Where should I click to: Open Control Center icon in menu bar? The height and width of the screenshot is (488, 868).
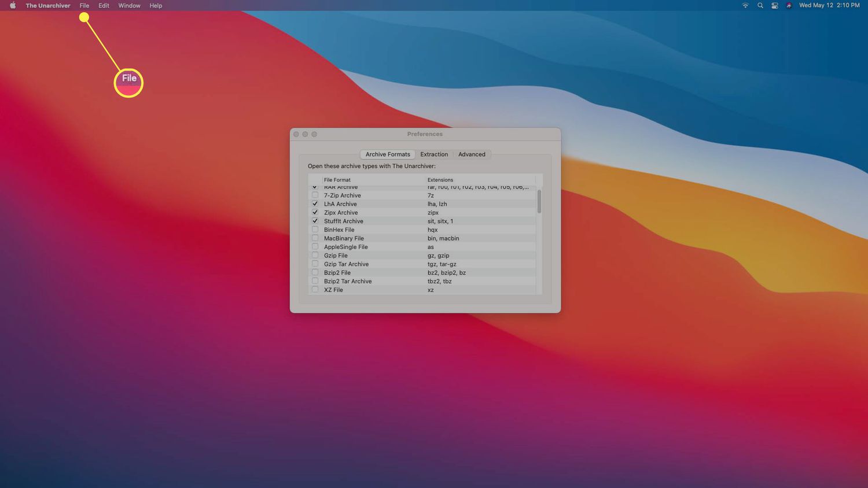[x=774, y=6]
